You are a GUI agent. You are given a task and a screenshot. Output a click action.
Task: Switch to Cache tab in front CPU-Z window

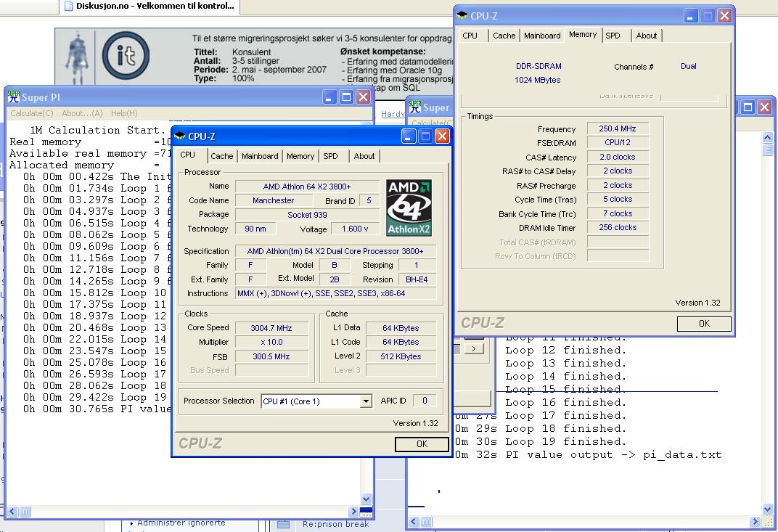pyautogui.click(x=221, y=156)
